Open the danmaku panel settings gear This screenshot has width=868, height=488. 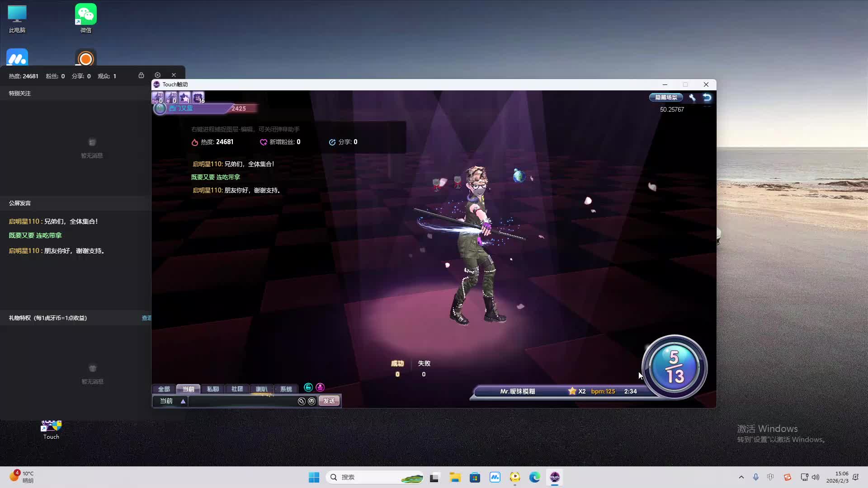[x=157, y=75]
